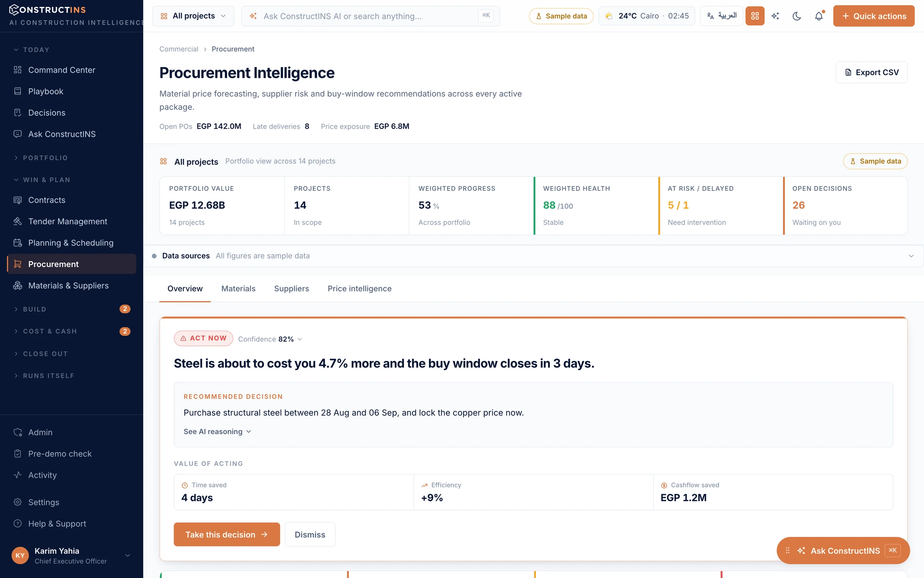The height and width of the screenshot is (578, 924).
Task: Click the Quick actions button
Action: (x=874, y=16)
